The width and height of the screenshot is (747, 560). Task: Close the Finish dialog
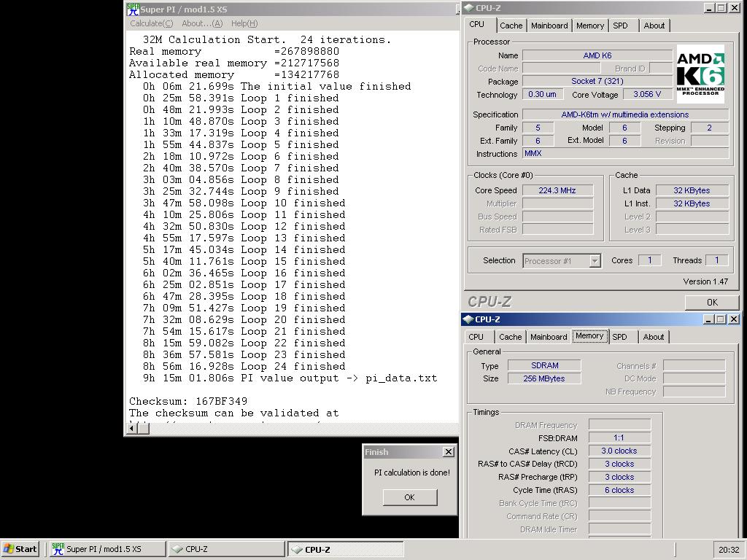(x=449, y=452)
